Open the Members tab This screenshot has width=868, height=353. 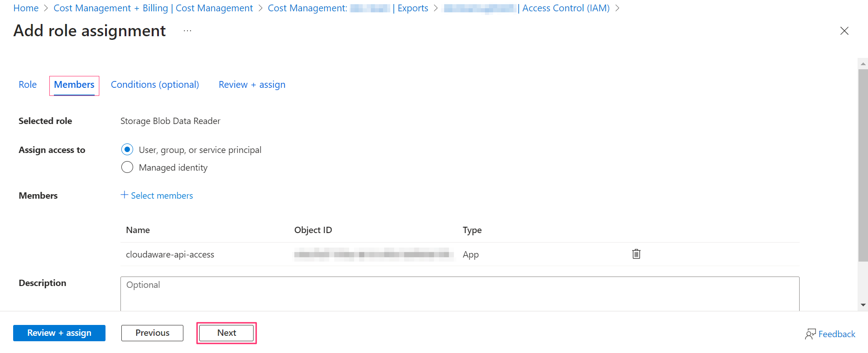point(74,85)
